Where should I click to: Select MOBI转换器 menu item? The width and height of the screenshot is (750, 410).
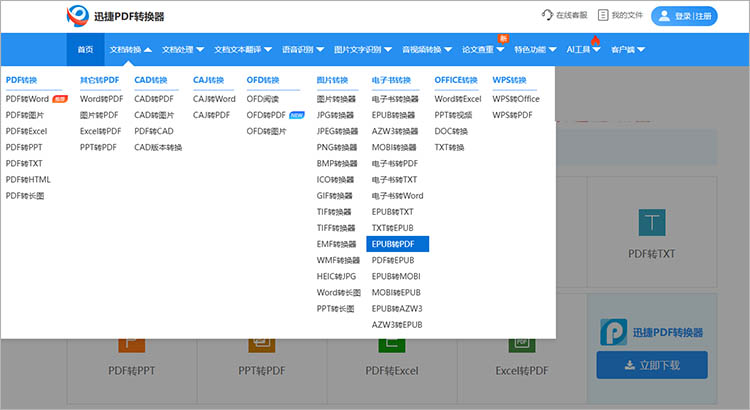point(394,147)
